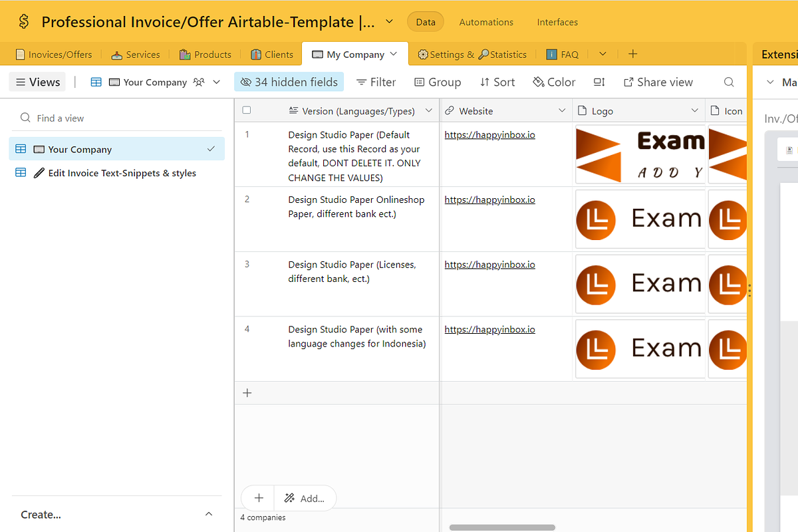Select the Default Record version cell
This screenshot has height=532, width=798.
(x=360, y=154)
